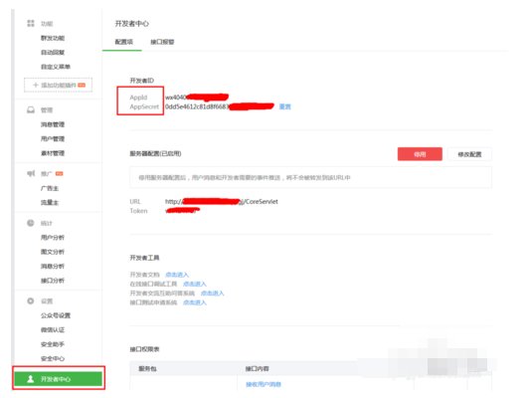The height and width of the screenshot is (398, 532).
Task: Open 安全助手 under 设置
Action: [x=53, y=344]
